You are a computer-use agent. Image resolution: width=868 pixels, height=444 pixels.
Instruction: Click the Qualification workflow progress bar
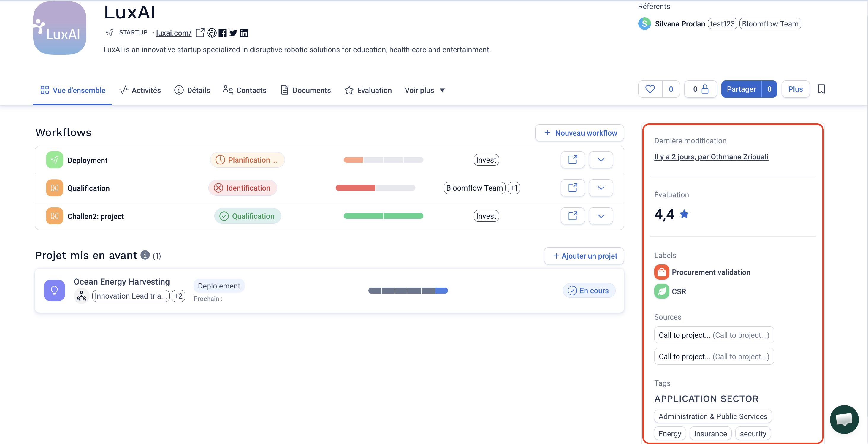point(375,188)
